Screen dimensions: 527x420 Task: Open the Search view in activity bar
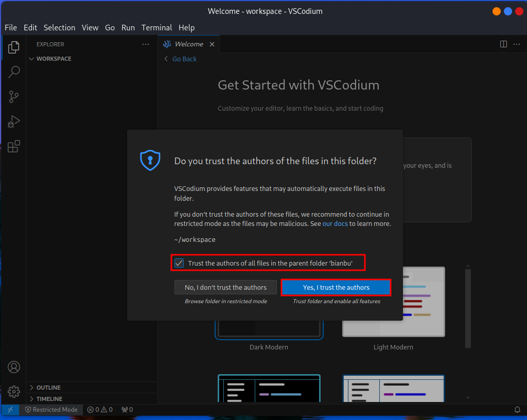tap(13, 72)
